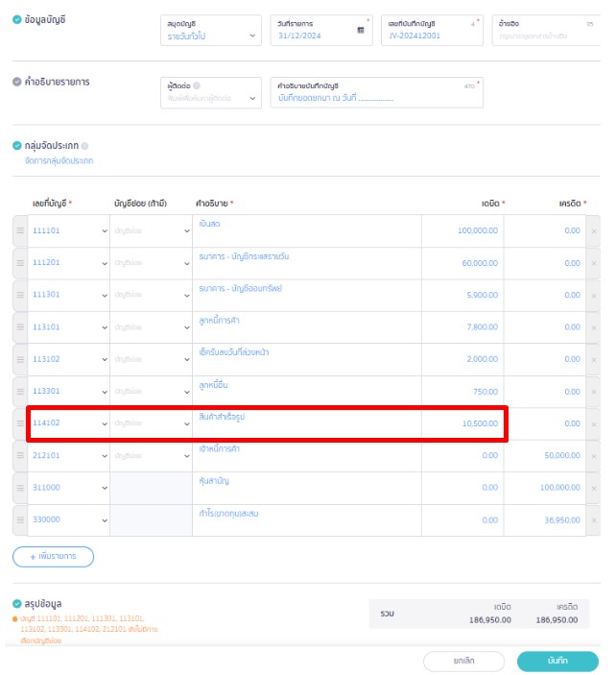This screenshot has height=675, width=616.
Task: Open account number dropdown for 113101
Action: point(104,327)
